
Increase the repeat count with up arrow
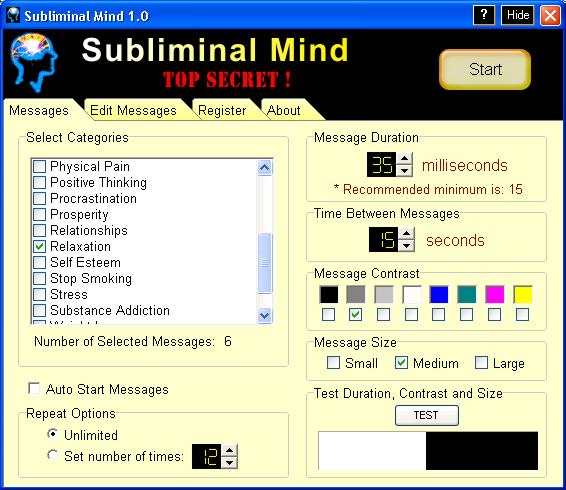click(230, 450)
